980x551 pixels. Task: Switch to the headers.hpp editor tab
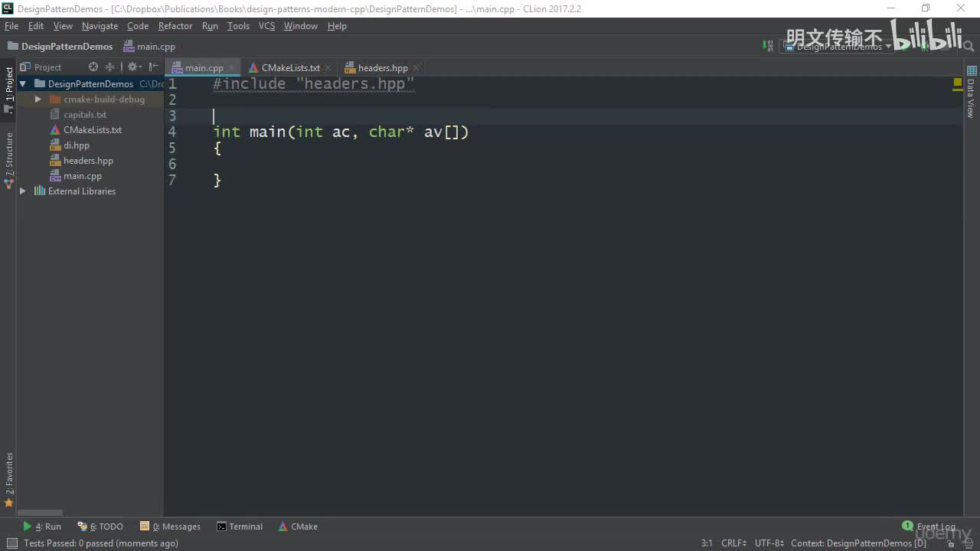pyautogui.click(x=383, y=68)
